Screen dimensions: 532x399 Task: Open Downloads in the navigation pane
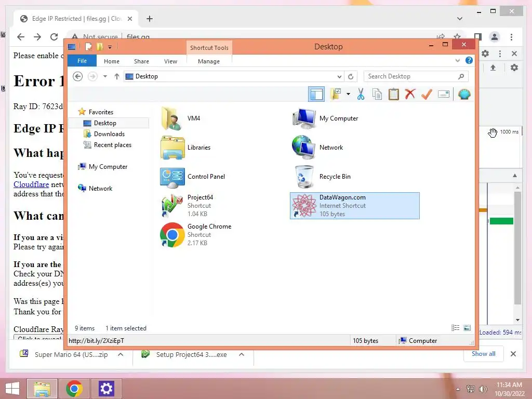point(109,134)
